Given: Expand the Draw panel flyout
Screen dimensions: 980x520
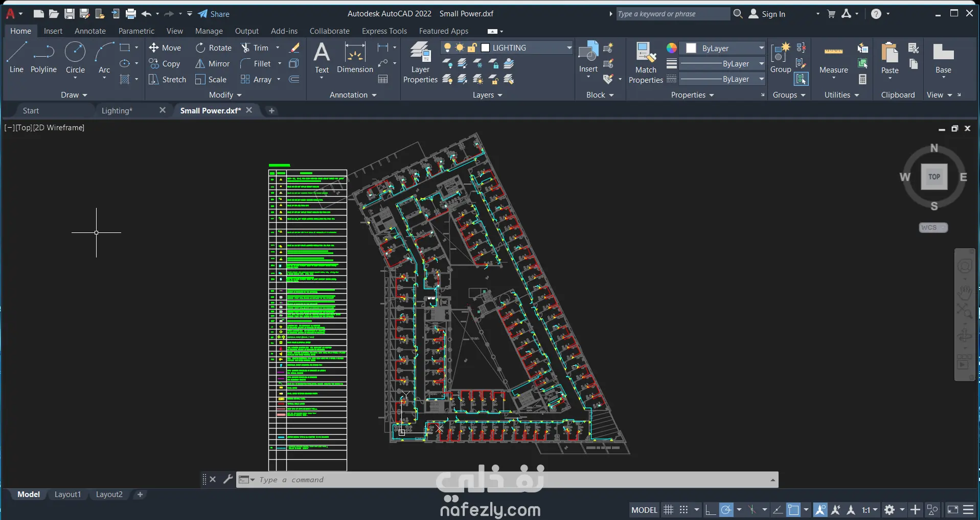Looking at the screenshot, I should coord(74,95).
